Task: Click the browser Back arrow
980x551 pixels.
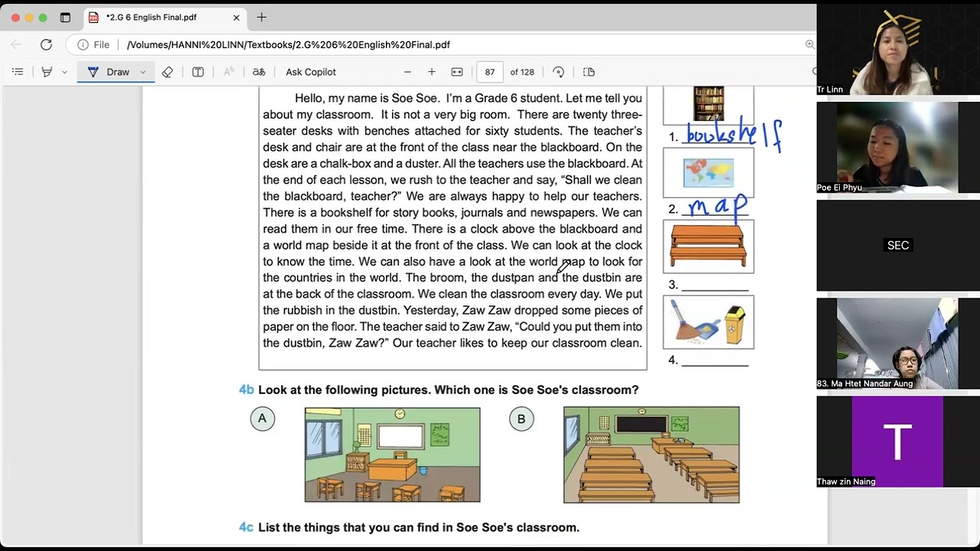Action: point(17,44)
